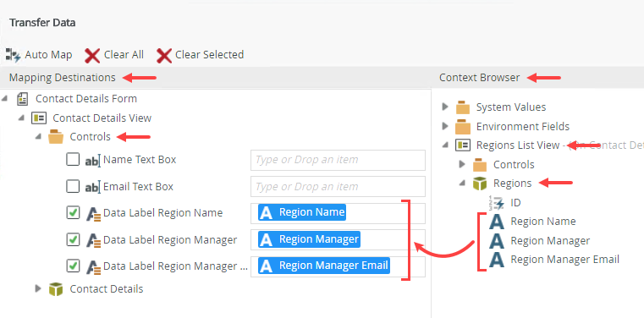This screenshot has width=644, height=318.
Task: Select the ID field in Regions
Action: coord(515,203)
